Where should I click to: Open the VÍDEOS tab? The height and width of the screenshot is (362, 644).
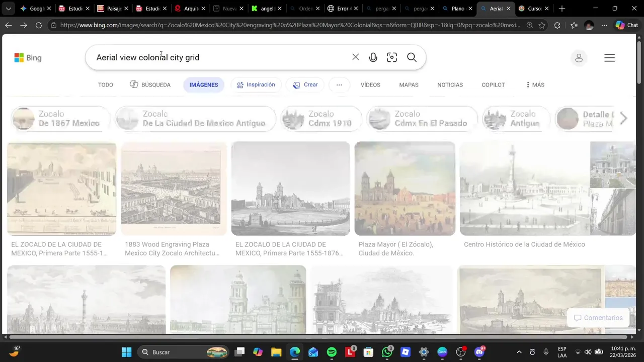(370, 85)
